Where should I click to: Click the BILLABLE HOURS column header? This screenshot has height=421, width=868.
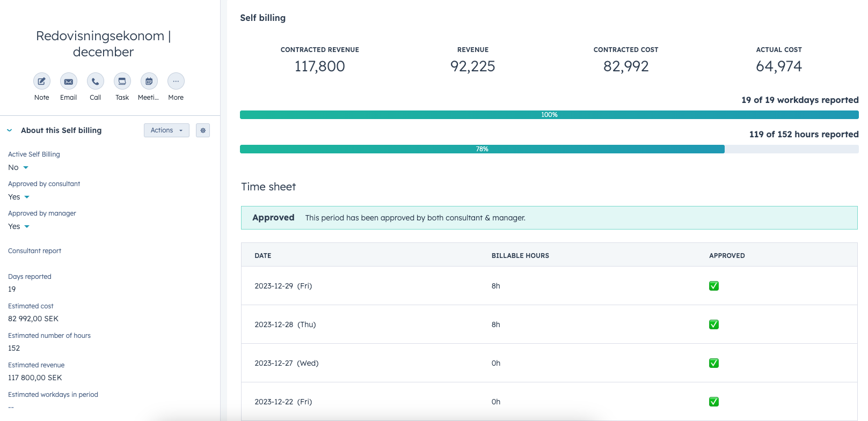pos(520,256)
